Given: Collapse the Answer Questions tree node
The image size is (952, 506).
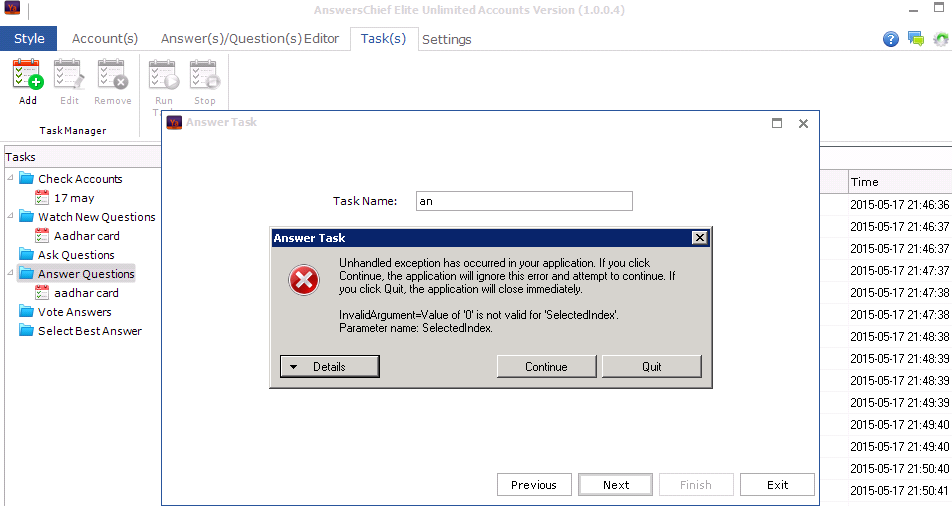Looking at the screenshot, I should click(10, 273).
